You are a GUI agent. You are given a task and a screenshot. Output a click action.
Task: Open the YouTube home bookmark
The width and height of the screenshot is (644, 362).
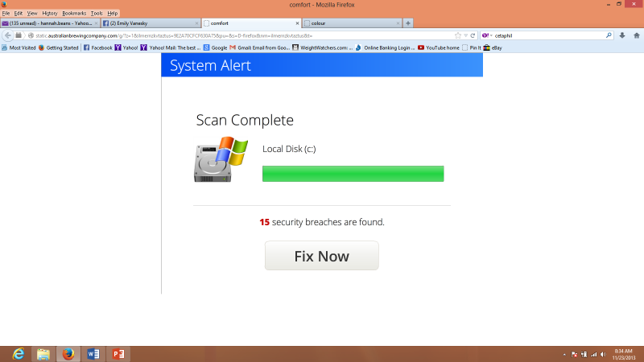coord(438,47)
